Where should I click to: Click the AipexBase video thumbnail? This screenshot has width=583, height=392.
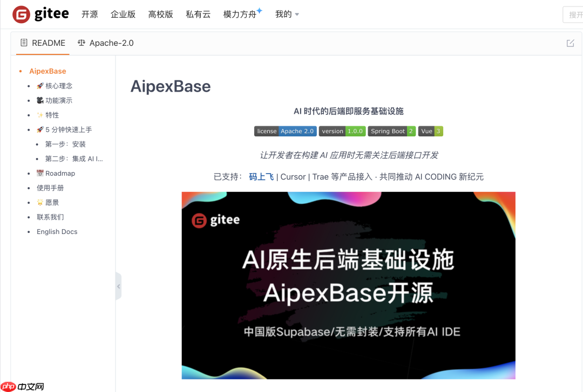(x=348, y=285)
